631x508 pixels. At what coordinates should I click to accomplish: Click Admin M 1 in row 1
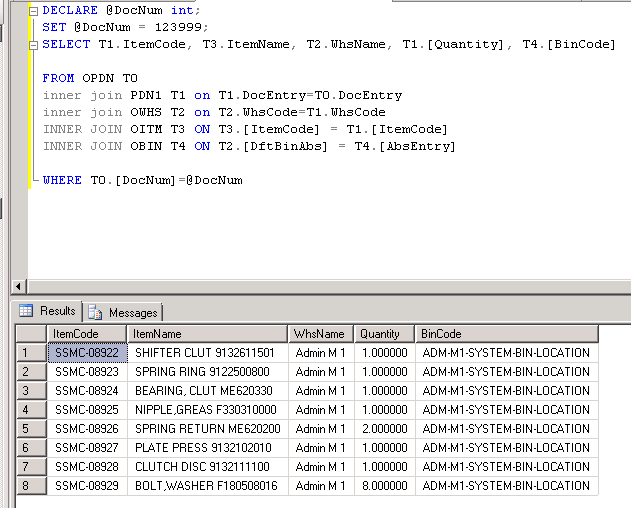point(321,353)
